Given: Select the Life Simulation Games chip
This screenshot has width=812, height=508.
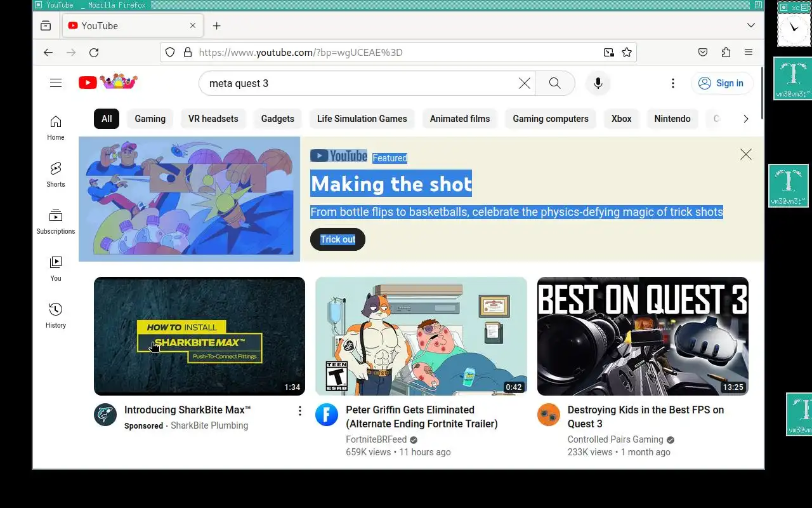Looking at the screenshot, I should pos(362,119).
